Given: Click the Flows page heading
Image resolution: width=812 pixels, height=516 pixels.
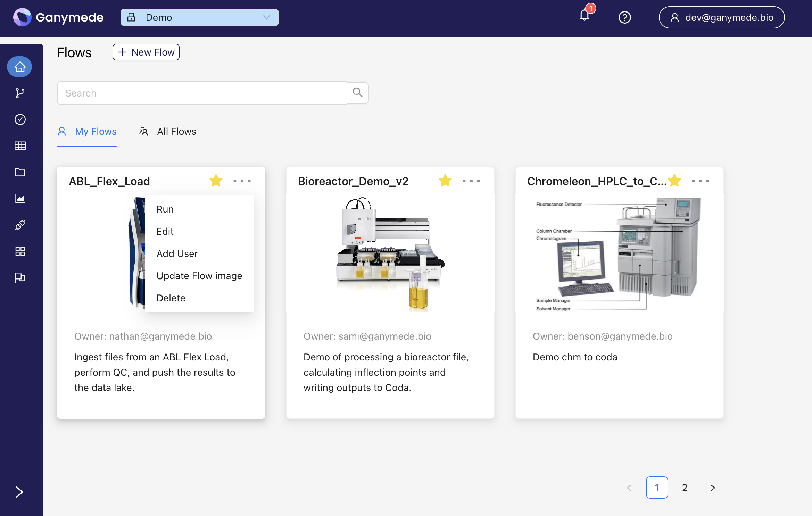Looking at the screenshot, I should [x=74, y=52].
